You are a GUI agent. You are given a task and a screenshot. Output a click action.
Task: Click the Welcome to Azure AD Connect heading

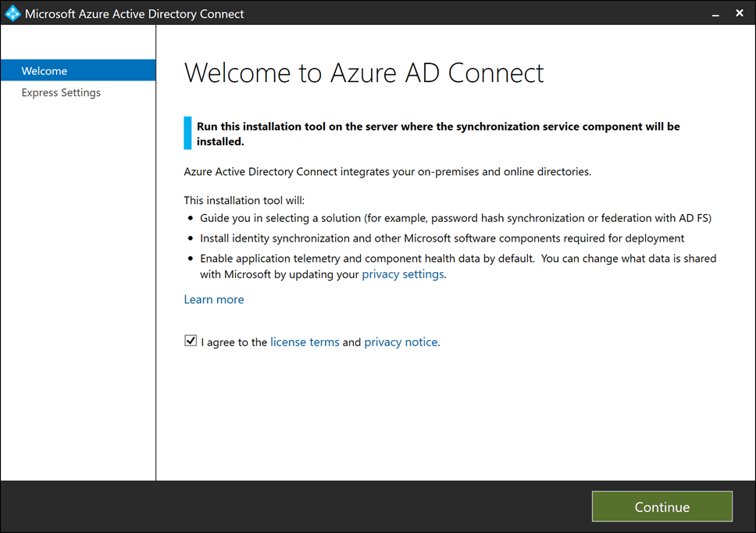pyautogui.click(x=364, y=73)
